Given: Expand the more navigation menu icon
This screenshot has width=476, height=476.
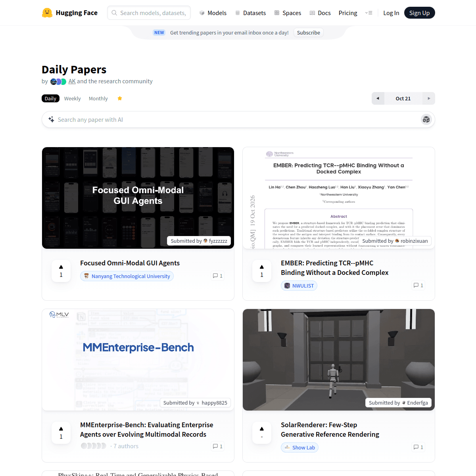Looking at the screenshot, I should 369,13.
